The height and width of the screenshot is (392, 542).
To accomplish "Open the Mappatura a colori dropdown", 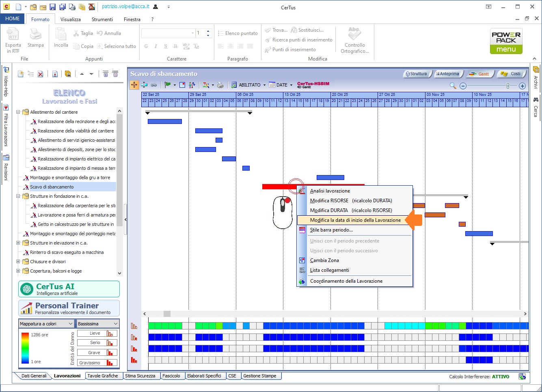I will tap(46, 324).
